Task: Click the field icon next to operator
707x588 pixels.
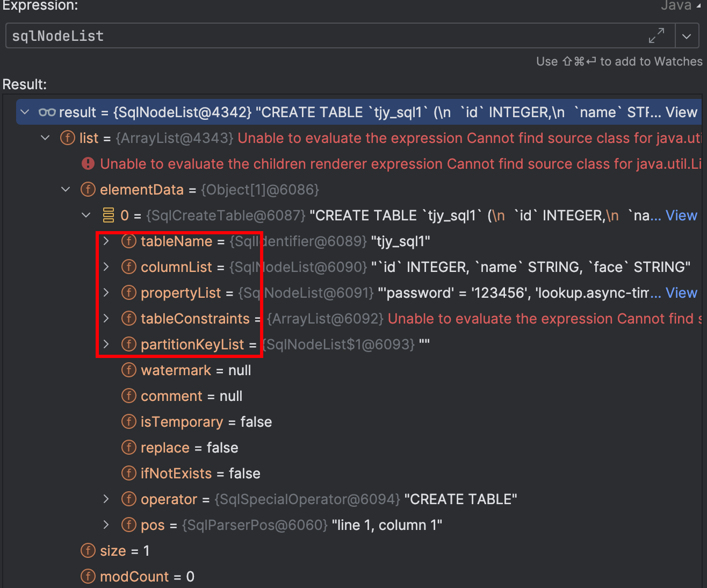Action: tap(129, 499)
